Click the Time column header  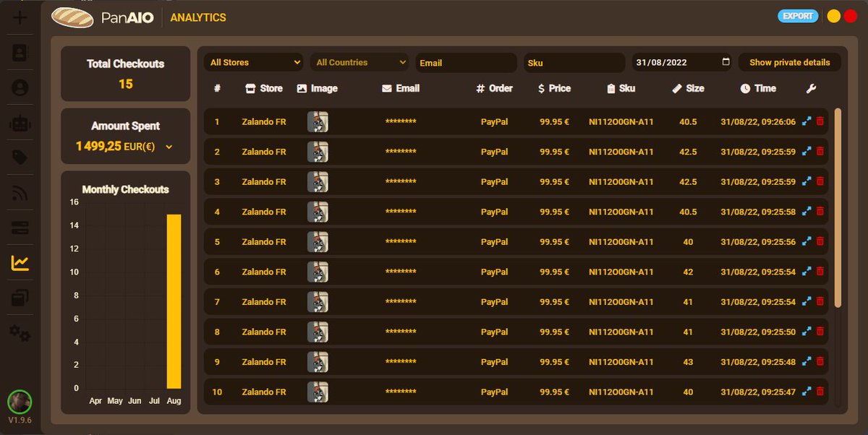pyautogui.click(x=758, y=88)
